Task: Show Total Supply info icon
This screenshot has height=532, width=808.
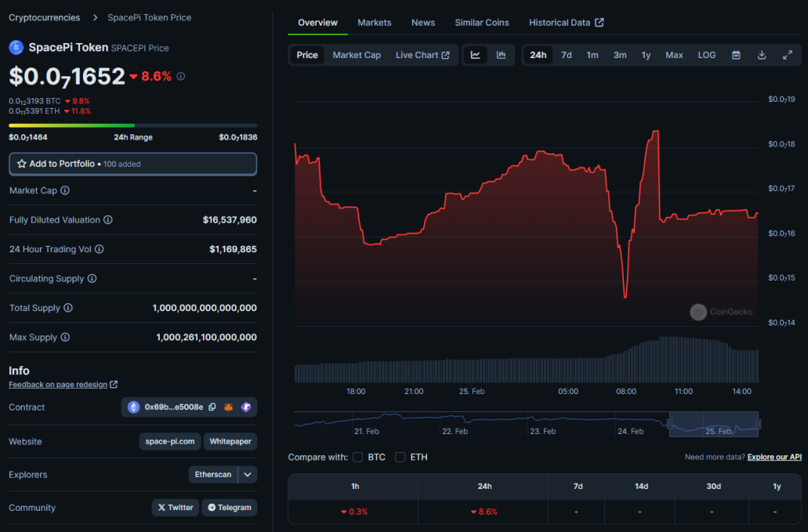Action: pyautogui.click(x=68, y=308)
